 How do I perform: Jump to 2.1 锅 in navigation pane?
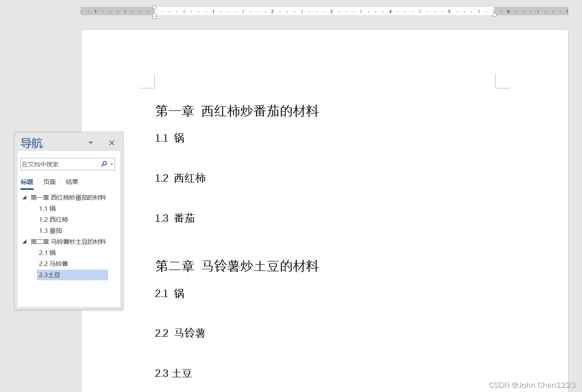[x=48, y=253]
